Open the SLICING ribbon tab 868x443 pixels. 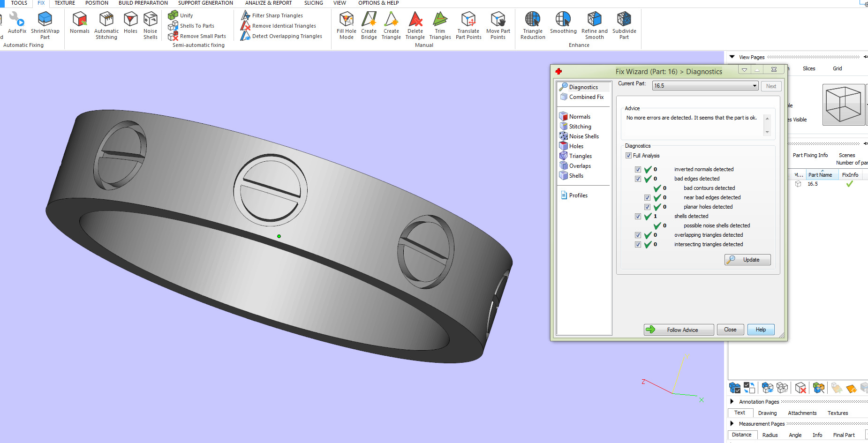313,3
